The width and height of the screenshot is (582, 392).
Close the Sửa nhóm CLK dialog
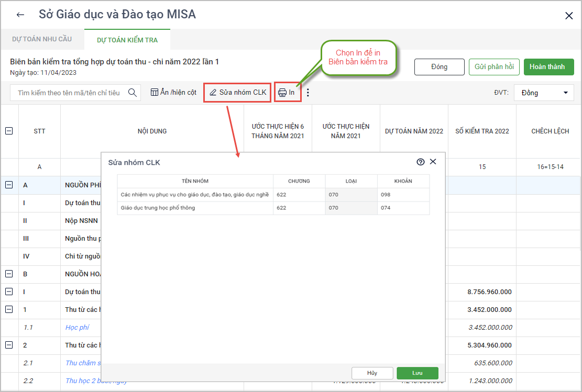click(433, 162)
